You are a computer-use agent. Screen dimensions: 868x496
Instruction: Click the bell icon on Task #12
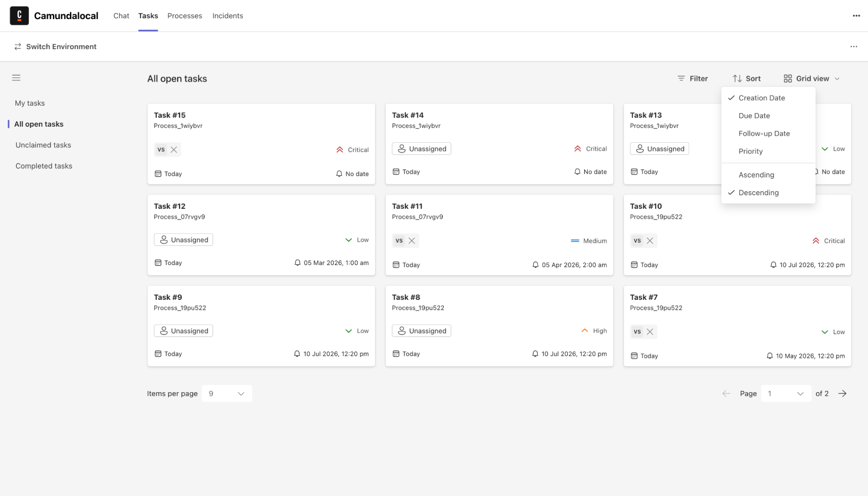tap(297, 263)
